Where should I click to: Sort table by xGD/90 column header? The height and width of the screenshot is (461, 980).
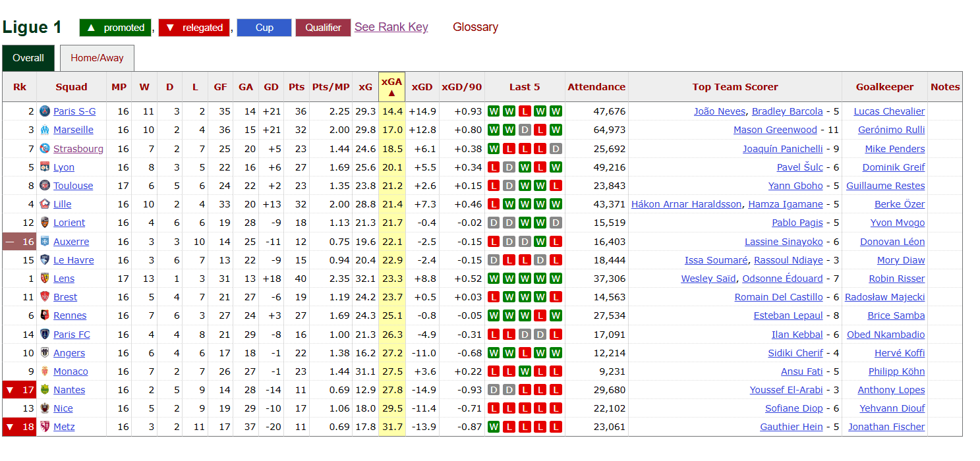click(x=461, y=87)
